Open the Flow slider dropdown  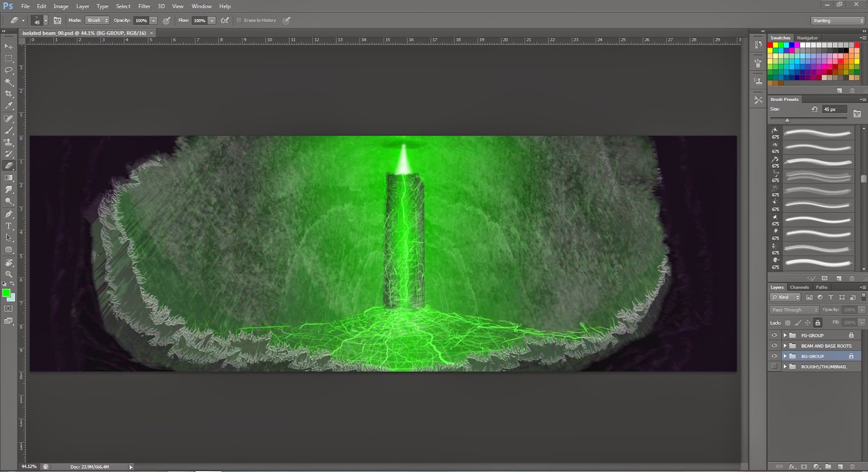click(212, 20)
